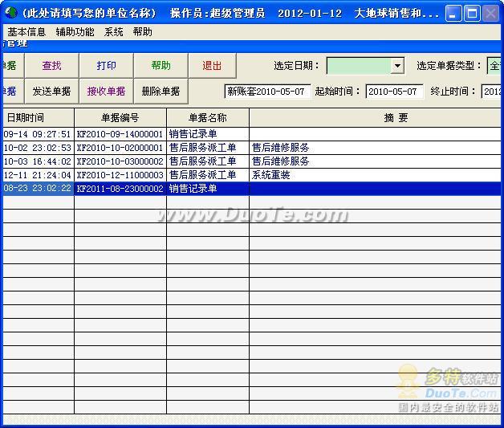Click the 日期时间 column header

coord(39,118)
